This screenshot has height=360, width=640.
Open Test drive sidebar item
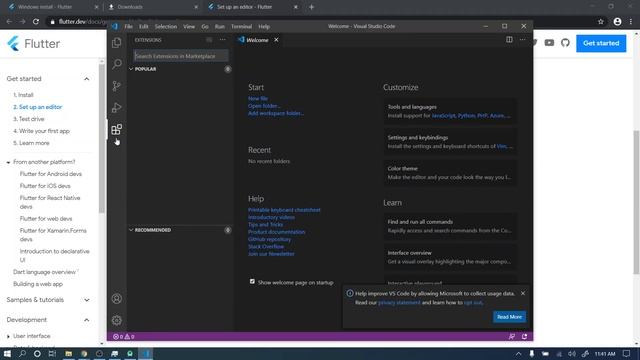pos(29,119)
